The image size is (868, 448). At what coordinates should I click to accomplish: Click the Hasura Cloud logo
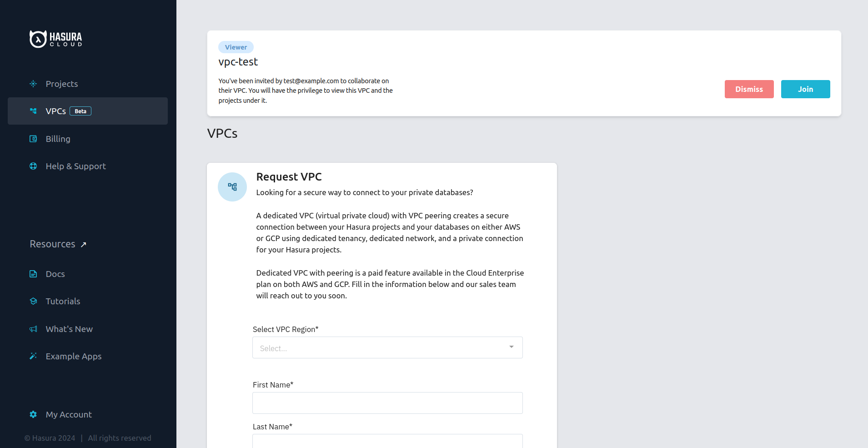click(x=55, y=39)
